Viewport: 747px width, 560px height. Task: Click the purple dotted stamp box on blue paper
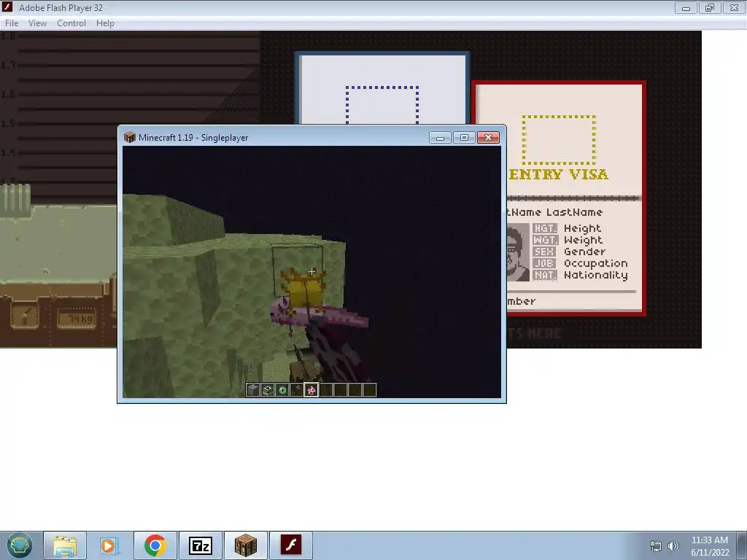pyautogui.click(x=382, y=105)
